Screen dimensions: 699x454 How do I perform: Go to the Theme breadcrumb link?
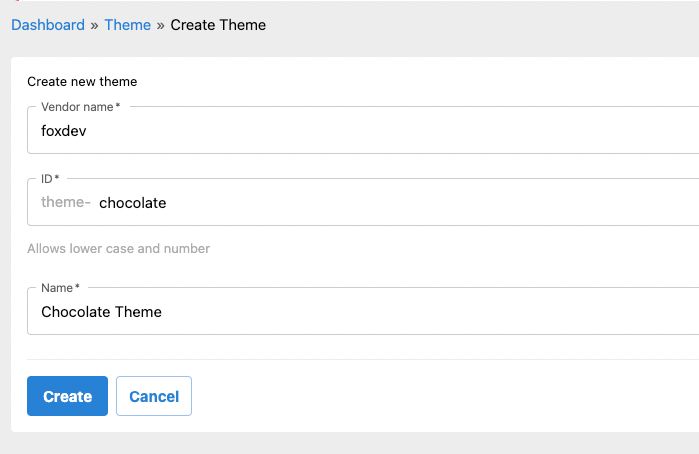pyautogui.click(x=127, y=25)
